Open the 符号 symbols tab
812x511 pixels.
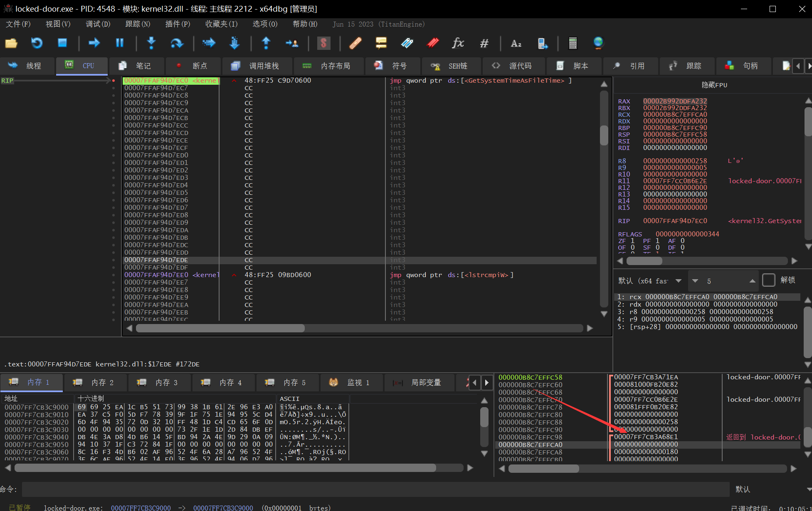(392, 66)
